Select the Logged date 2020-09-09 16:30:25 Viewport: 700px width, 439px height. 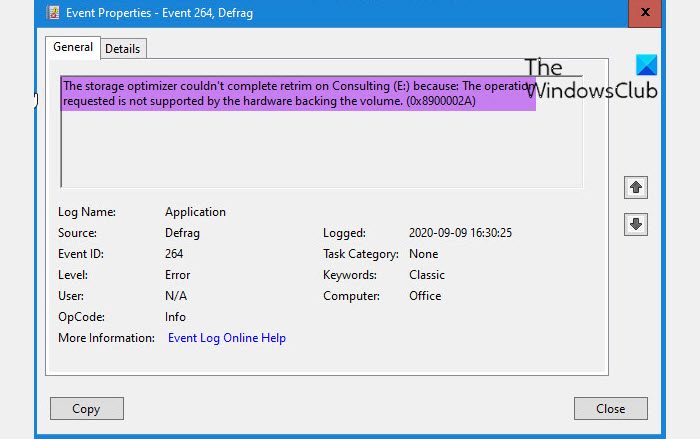460,233
